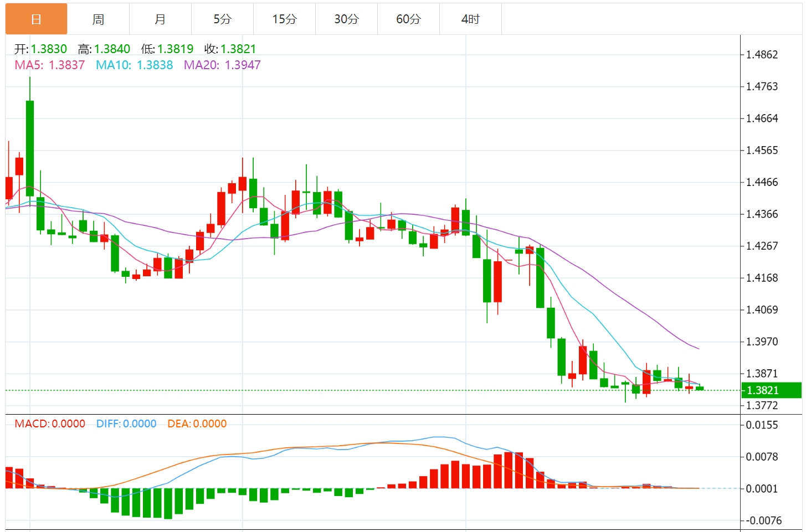The height and width of the screenshot is (532, 806).
Task: Click the opening price 开:1.3830
Action: point(41,49)
